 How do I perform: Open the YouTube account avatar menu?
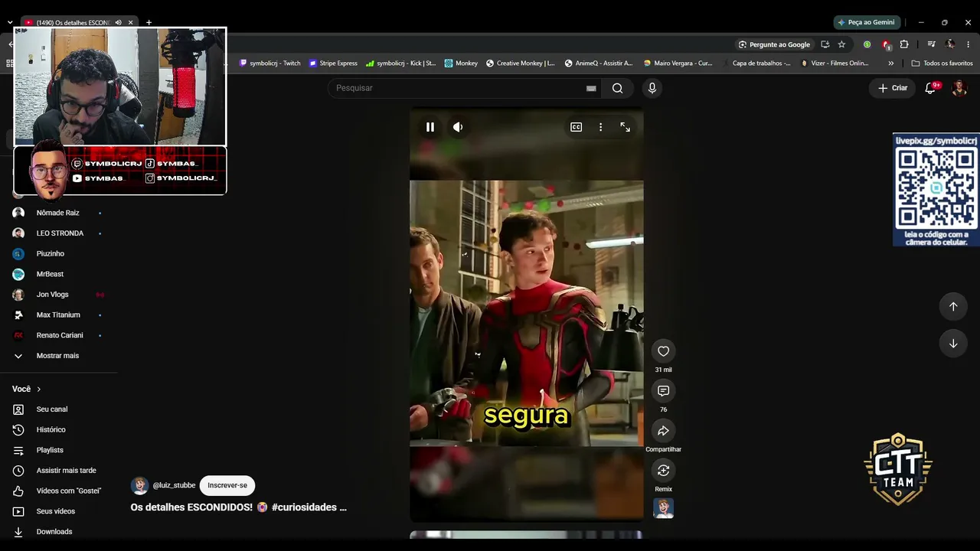[x=959, y=88]
